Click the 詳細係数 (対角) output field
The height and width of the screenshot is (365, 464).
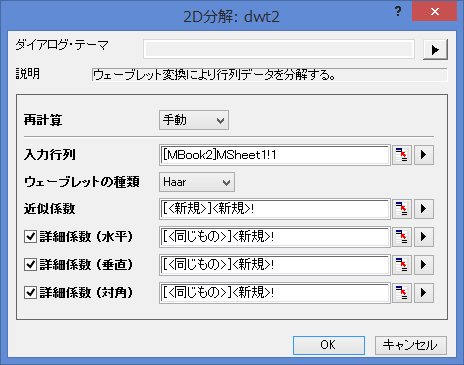pyautogui.click(x=275, y=293)
